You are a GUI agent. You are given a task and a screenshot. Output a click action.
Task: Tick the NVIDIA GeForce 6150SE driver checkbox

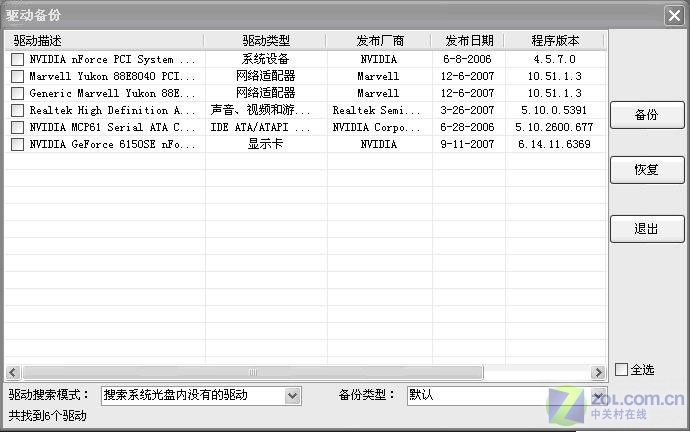tap(17, 144)
